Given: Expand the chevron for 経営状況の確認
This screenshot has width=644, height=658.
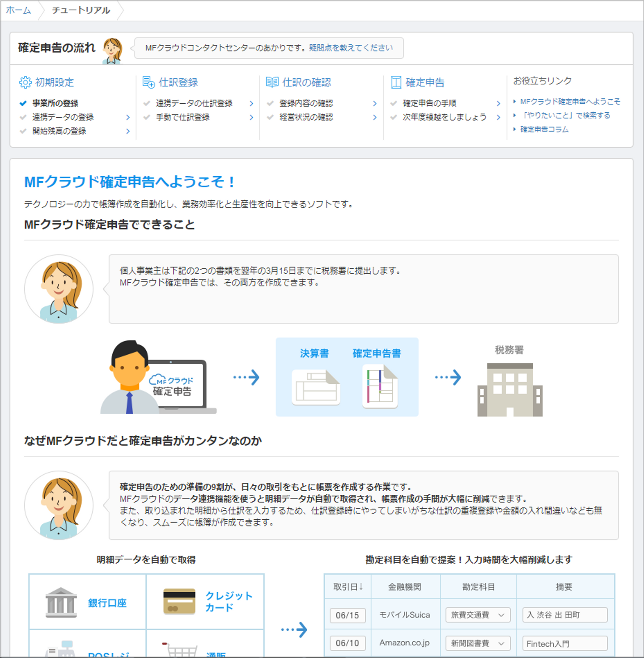Looking at the screenshot, I should coord(375,117).
